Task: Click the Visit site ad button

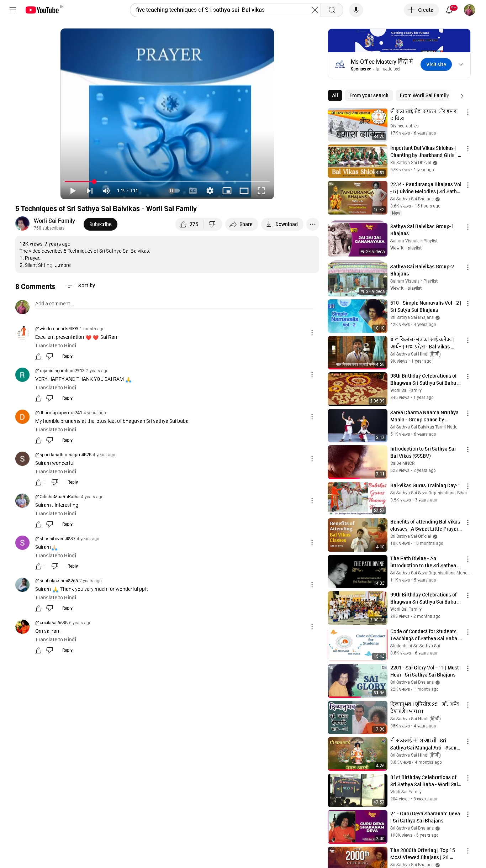Action: pyautogui.click(x=436, y=64)
